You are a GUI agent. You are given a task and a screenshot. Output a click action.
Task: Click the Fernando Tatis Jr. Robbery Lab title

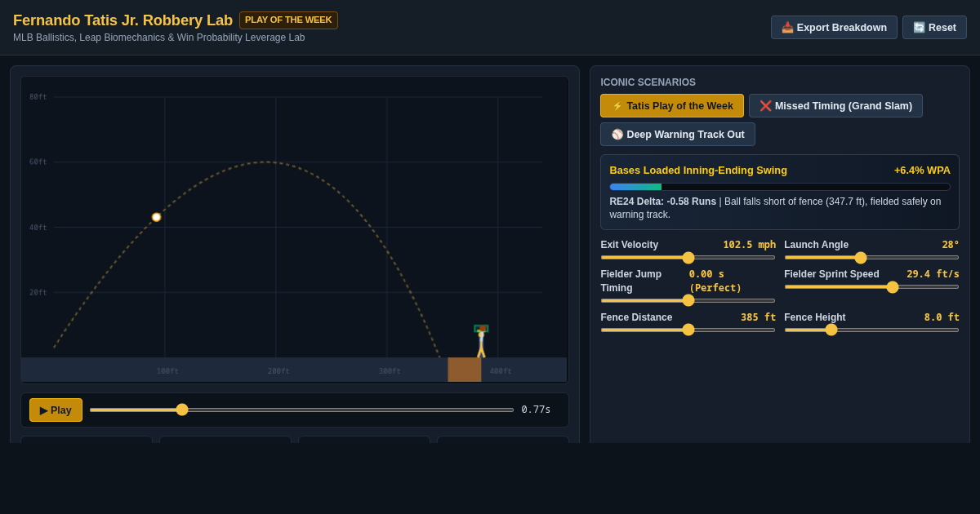click(122, 20)
